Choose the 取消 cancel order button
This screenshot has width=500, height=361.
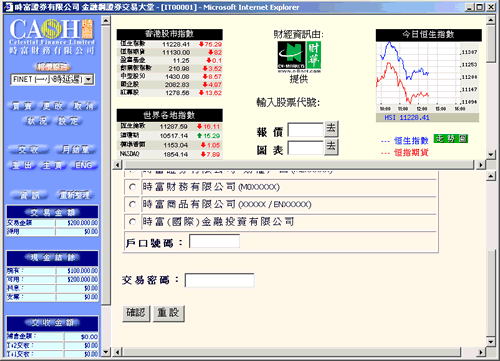tap(84, 106)
